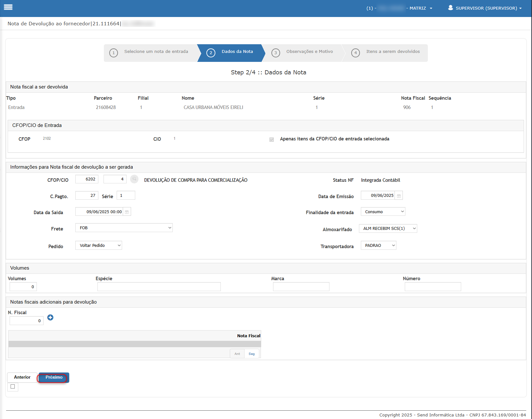Select step 4 circle icon
This screenshot has width=532, height=419.
click(x=355, y=53)
